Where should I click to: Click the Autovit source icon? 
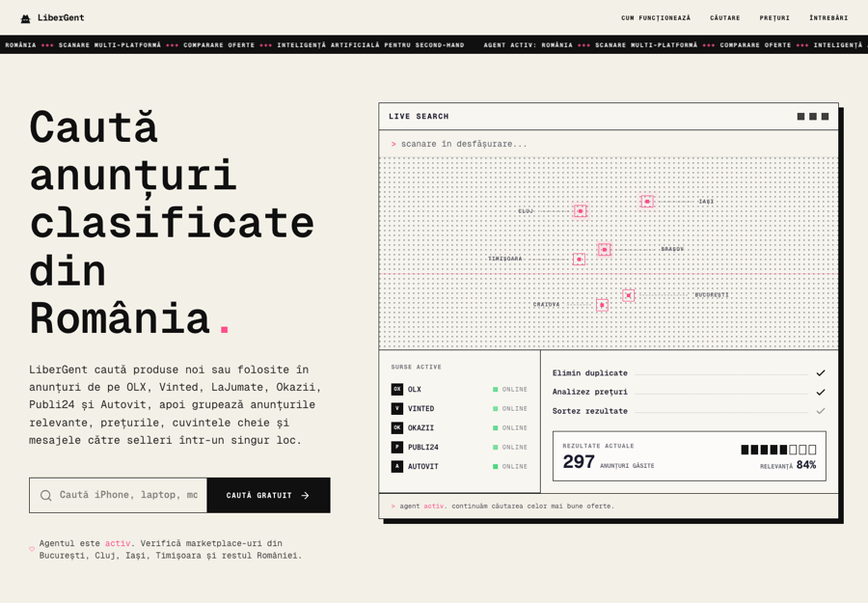397,466
